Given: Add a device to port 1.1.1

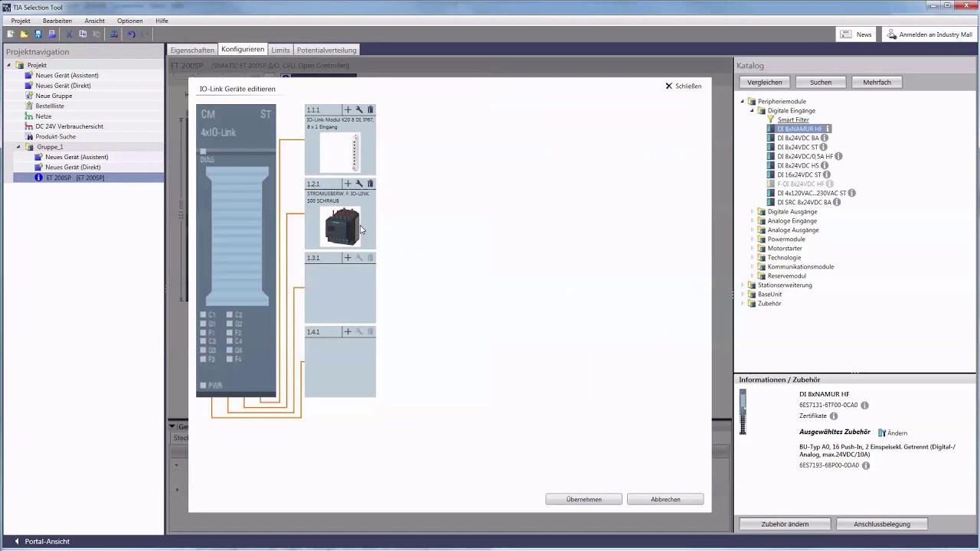Looking at the screenshot, I should [x=348, y=109].
